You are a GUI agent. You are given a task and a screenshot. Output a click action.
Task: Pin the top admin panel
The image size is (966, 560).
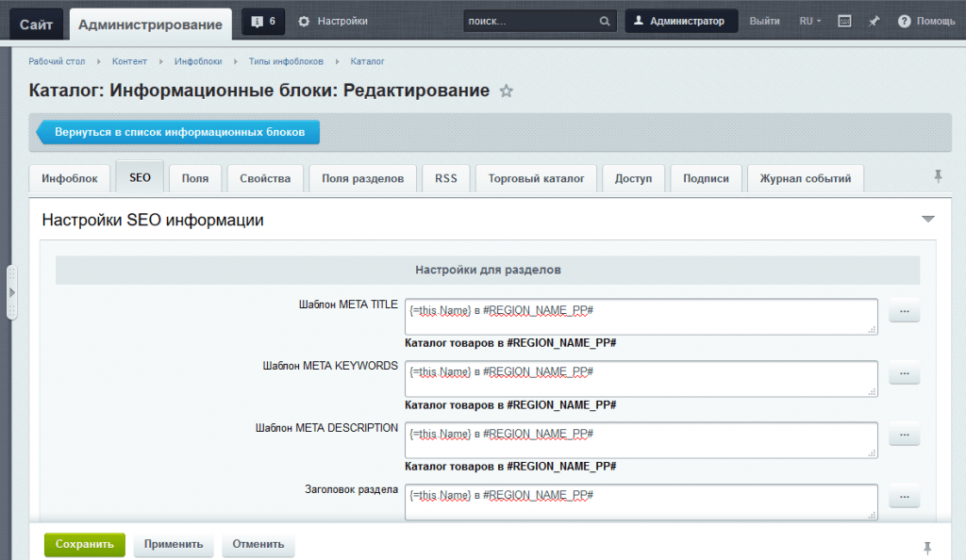pos(874,21)
